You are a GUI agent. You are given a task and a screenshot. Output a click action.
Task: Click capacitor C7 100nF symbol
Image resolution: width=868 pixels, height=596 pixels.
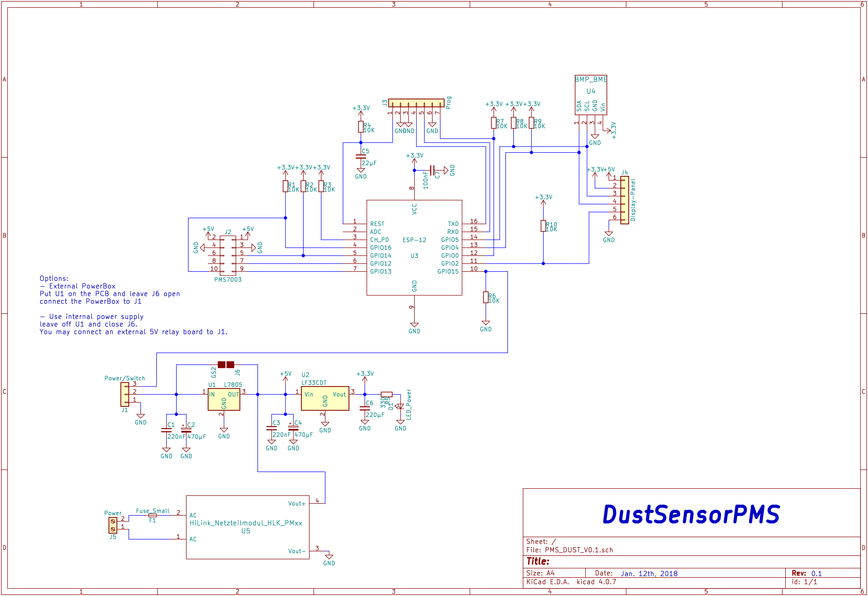[432, 170]
